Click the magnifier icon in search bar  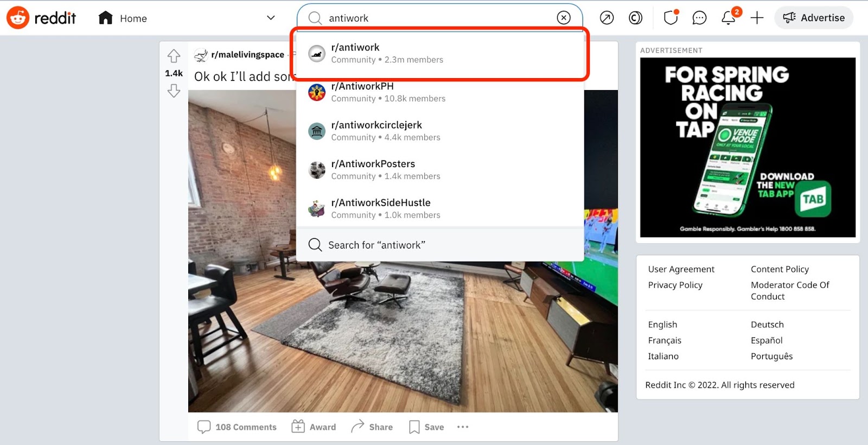pos(315,18)
